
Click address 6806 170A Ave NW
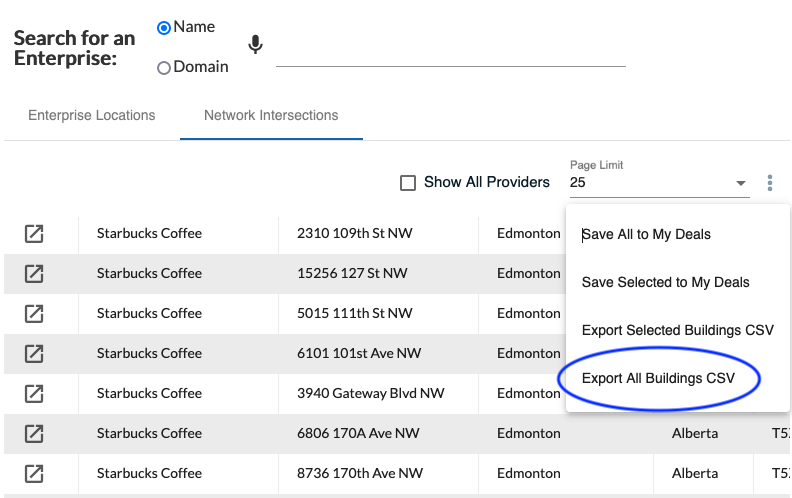358,433
